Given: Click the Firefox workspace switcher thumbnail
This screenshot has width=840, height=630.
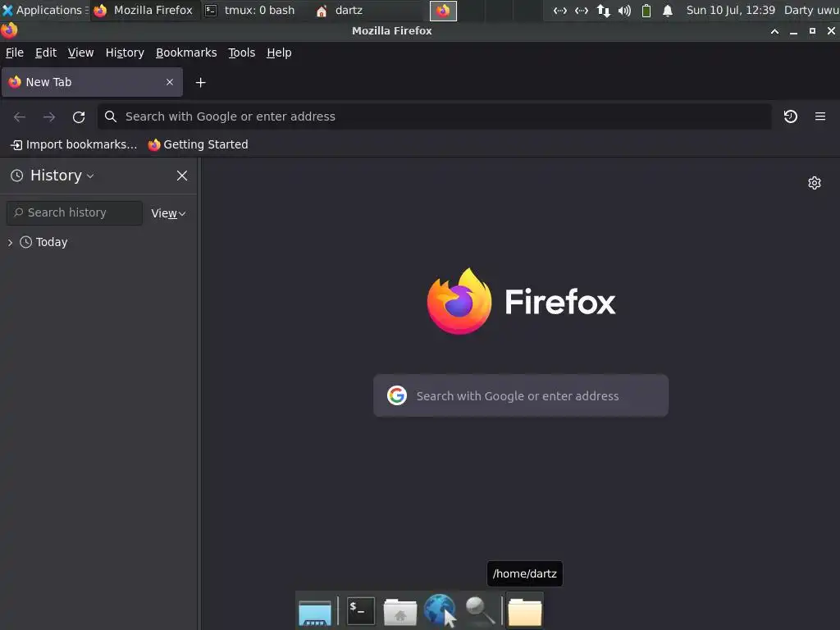Looking at the screenshot, I should 443,11.
